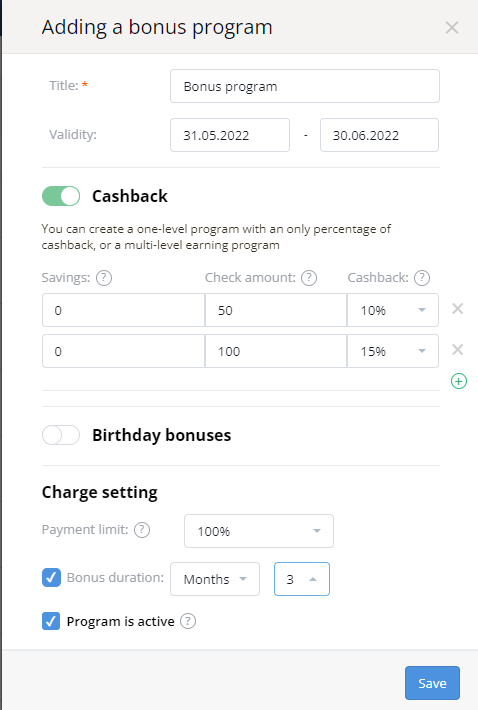
Task: Click the Check amount help icon
Action: pyautogui.click(x=309, y=278)
